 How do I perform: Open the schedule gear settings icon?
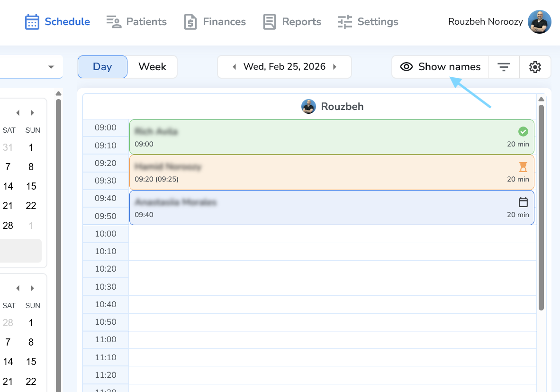coord(535,67)
